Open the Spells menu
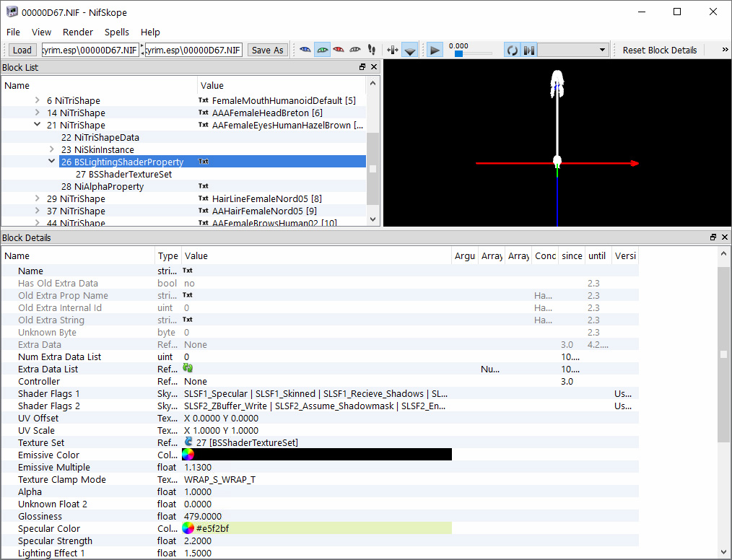The height and width of the screenshot is (560, 732). [x=117, y=32]
